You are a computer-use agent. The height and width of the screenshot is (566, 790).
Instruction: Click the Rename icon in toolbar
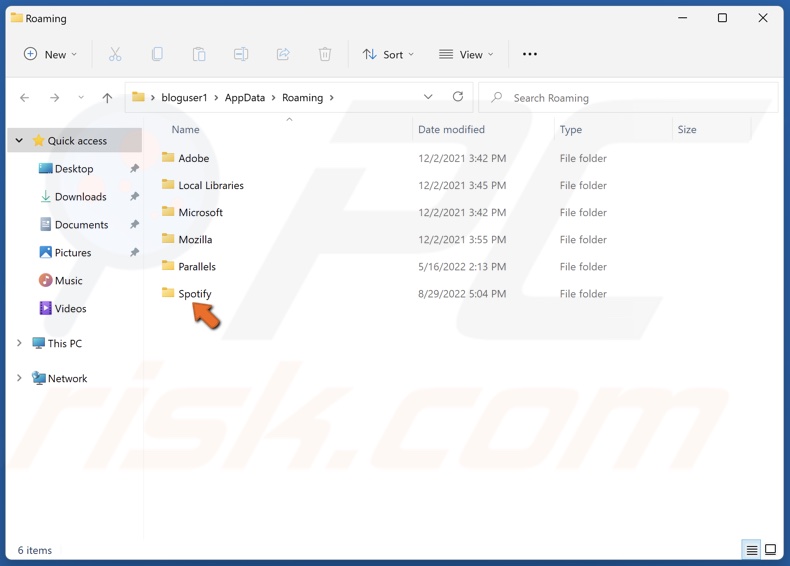(x=241, y=54)
